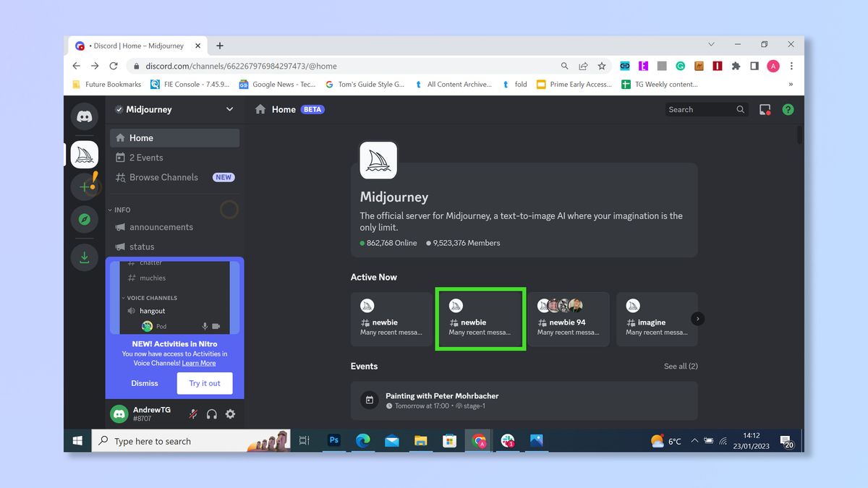868x488 pixels.
Task: Open User Settings with the gear icon
Action: point(230,414)
